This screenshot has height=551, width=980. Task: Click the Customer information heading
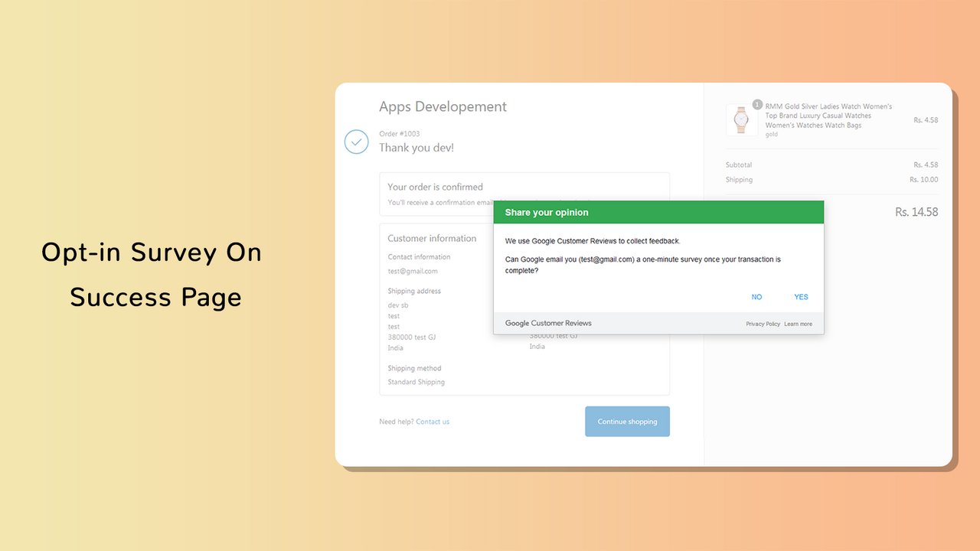pos(432,238)
